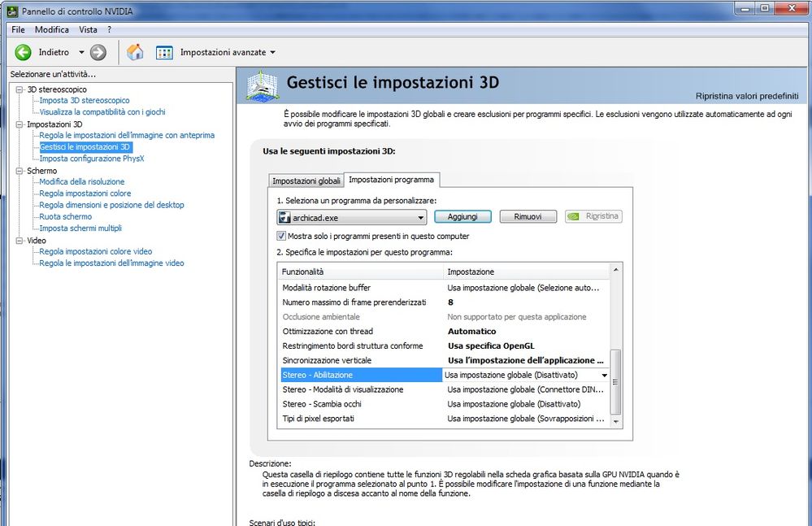Open Visualizza la compatibilità con i giochi

[x=102, y=112]
